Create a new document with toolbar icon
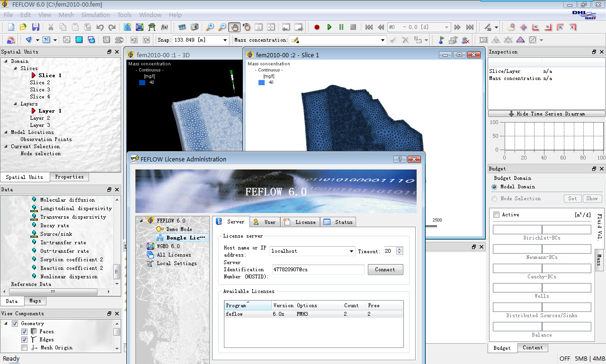The image size is (606, 364). tap(11, 27)
